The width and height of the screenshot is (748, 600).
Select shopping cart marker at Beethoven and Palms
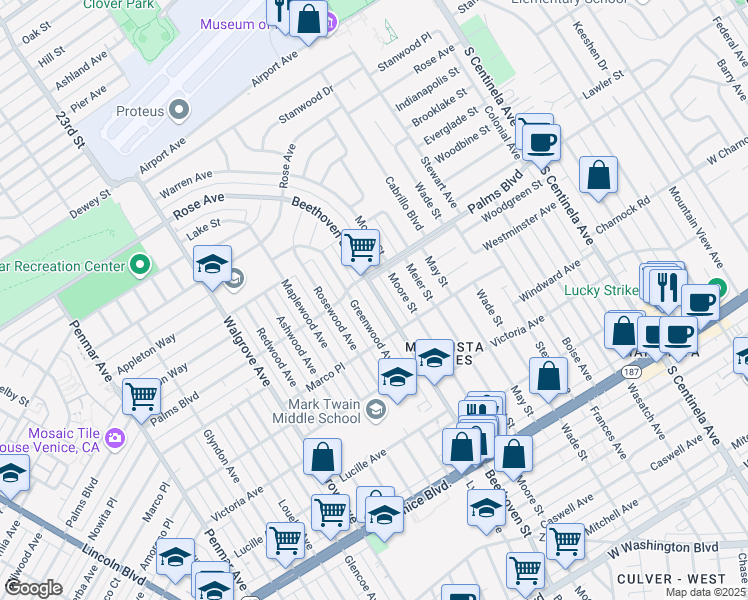(x=361, y=251)
